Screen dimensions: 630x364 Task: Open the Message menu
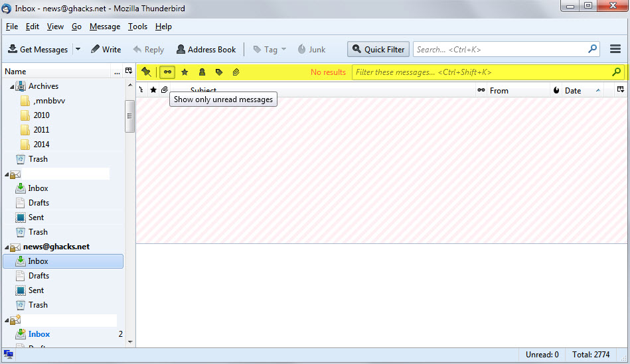tap(105, 27)
